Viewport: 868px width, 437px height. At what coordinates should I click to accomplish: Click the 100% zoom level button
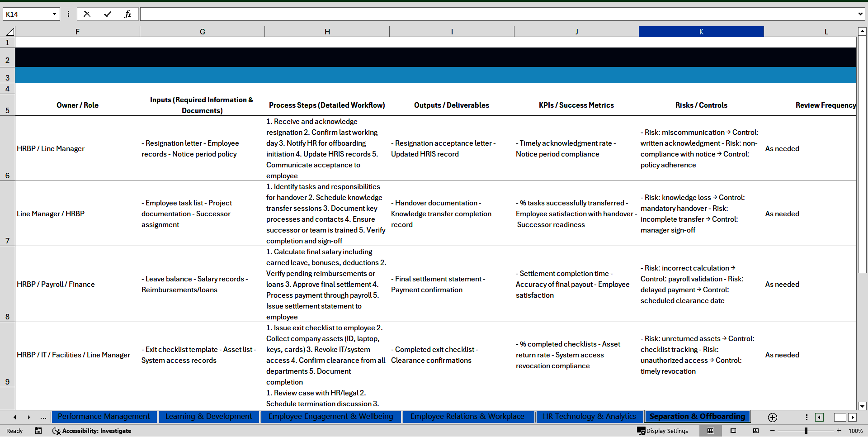pyautogui.click(x=855, y=431)
